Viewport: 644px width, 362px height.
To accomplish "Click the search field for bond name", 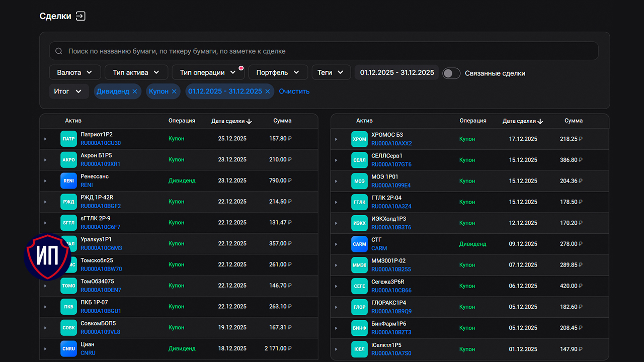I will (324, 51).
